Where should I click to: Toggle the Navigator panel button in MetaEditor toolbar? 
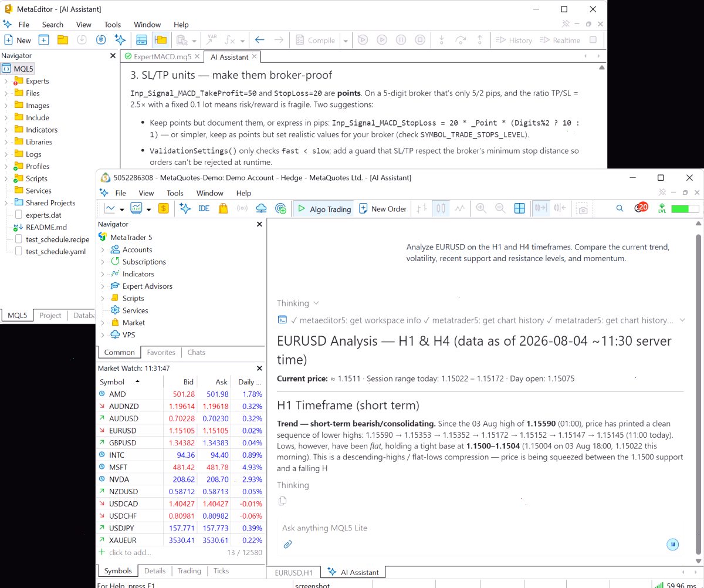(160, 40)
